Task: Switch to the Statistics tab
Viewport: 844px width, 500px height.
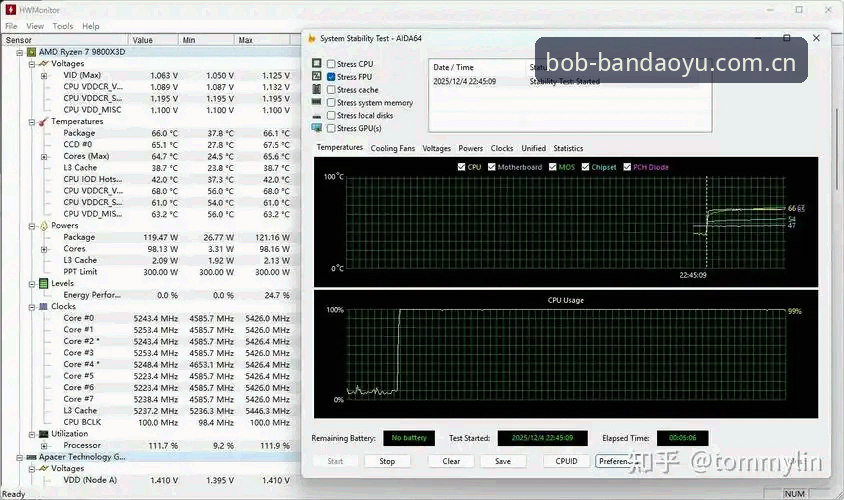Action: point(568,148)
